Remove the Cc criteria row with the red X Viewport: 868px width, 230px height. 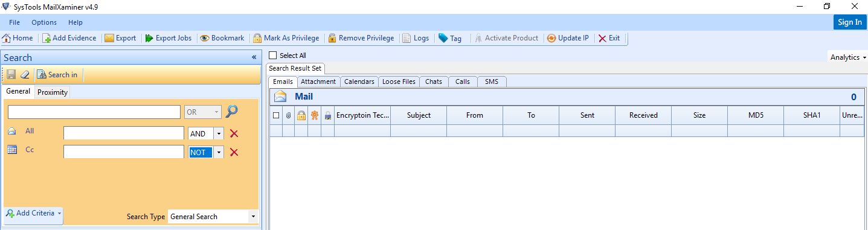pyautogui.click(x=234, y=152)
